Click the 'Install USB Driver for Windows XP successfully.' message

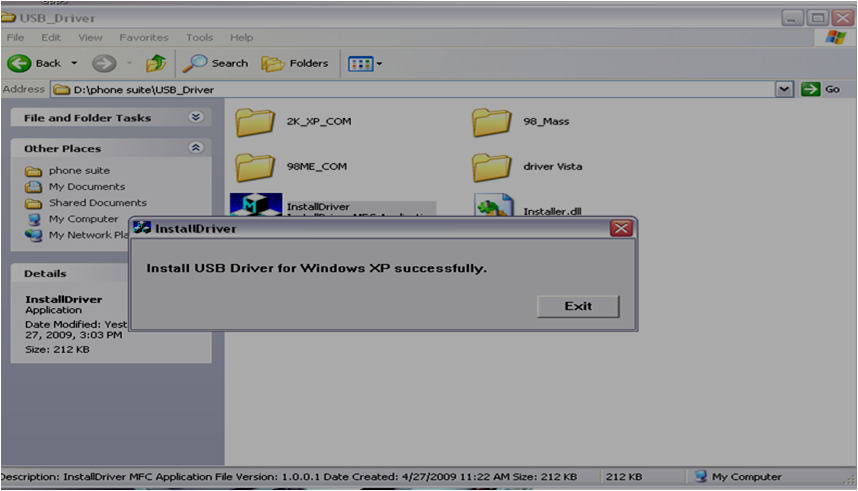point(316,268)
